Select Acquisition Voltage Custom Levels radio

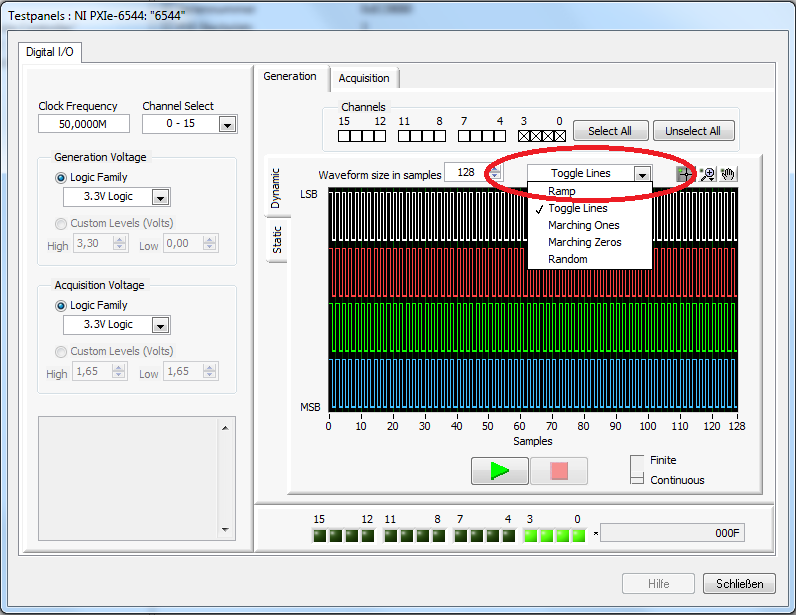click(61, 351)
